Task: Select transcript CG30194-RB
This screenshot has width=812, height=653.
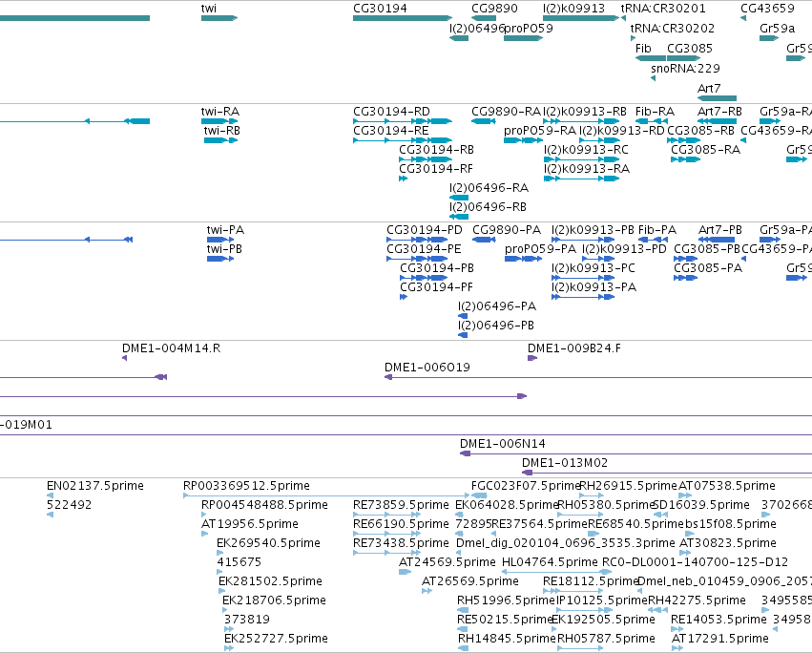Action: (436, 150)
